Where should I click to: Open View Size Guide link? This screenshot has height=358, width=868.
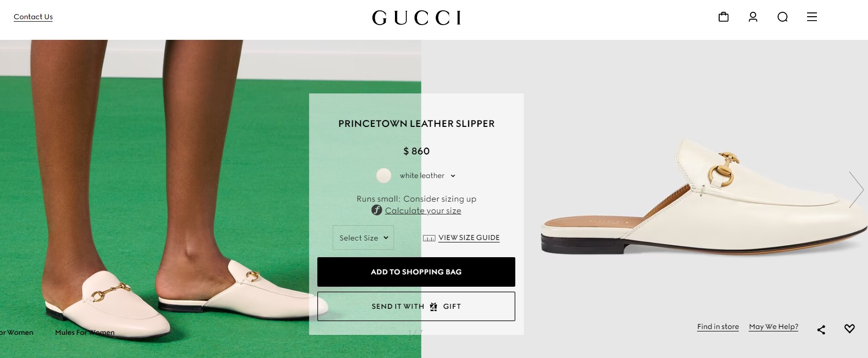[469, 238]
